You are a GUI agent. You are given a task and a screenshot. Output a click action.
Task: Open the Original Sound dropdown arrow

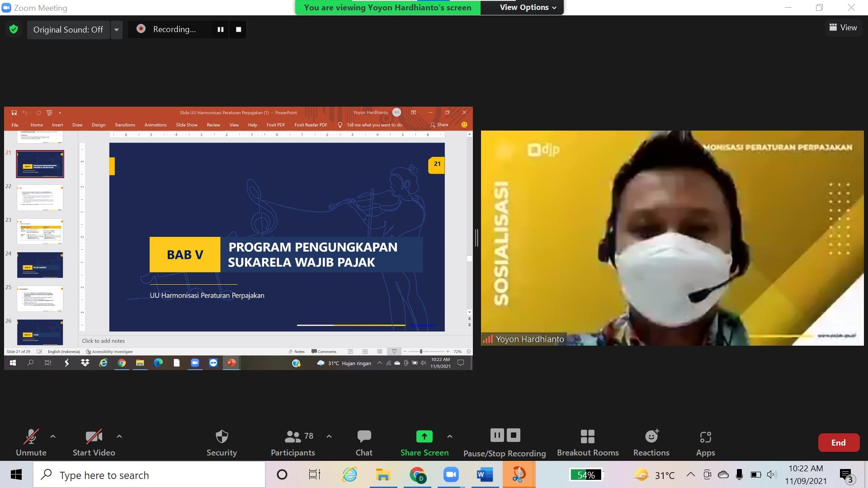point(117,30)
